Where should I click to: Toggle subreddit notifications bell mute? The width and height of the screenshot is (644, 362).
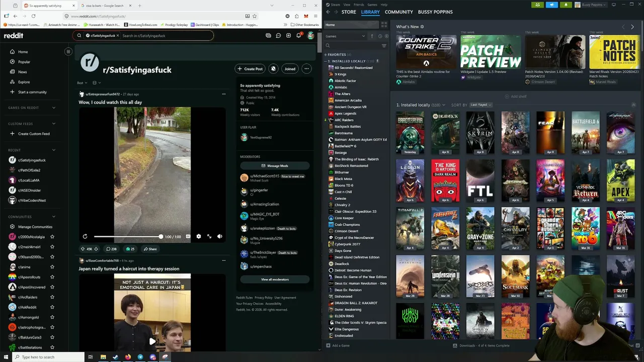(x=273, y=69)
